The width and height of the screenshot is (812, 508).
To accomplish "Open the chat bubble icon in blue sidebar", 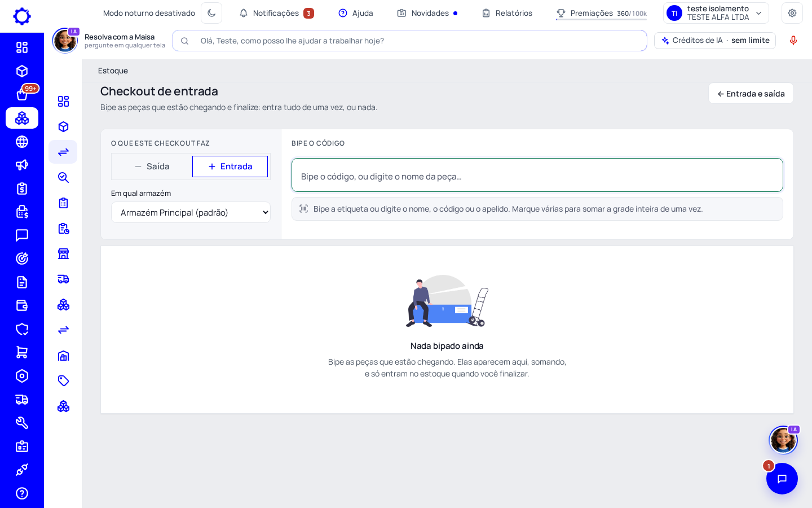I will tap(22, 235).
